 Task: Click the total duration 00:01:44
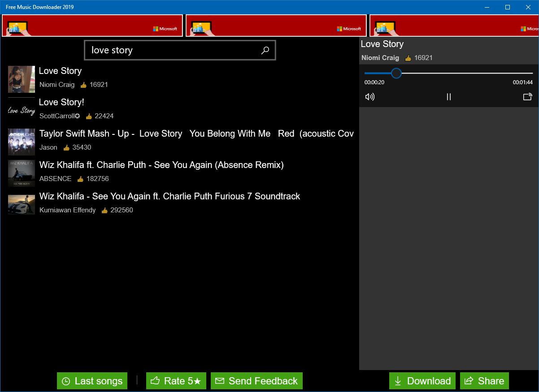tap(523, 82)
